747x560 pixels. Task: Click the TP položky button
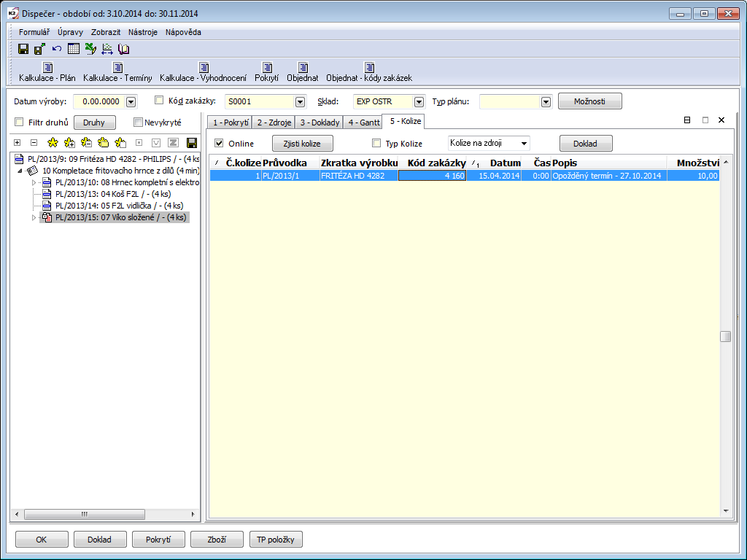click(276, 540)
